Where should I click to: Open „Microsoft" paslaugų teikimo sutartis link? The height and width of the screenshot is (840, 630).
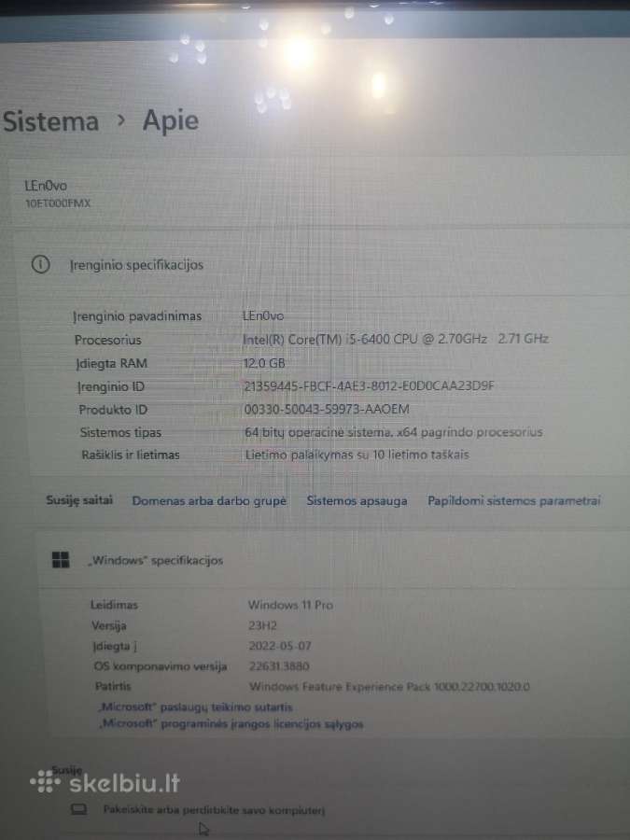click(196, 707)
